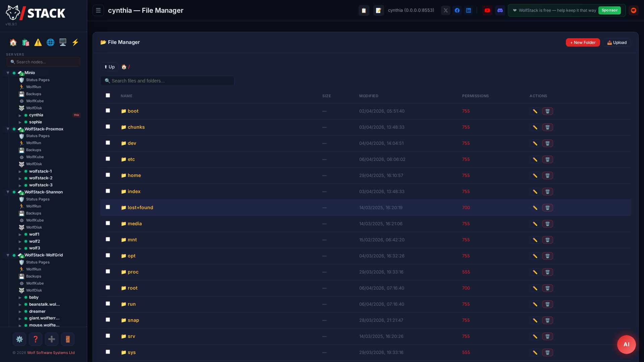This screenshot has height=362, width=644.
Task: Expand the cynthia node arrow
Action: [20, 115]
